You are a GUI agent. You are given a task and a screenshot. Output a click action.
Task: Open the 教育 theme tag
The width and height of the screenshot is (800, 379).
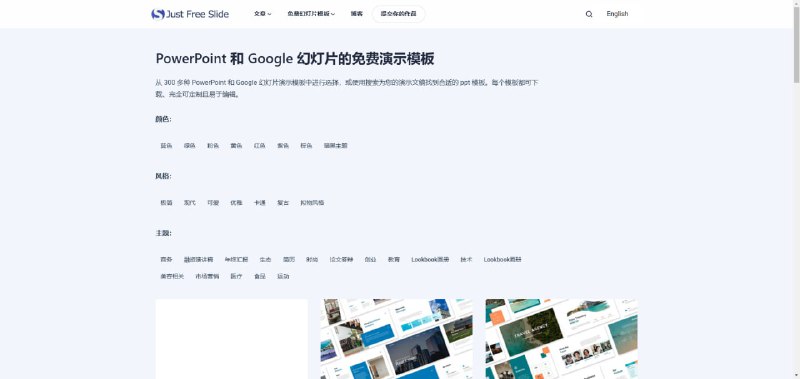point(394,260)
